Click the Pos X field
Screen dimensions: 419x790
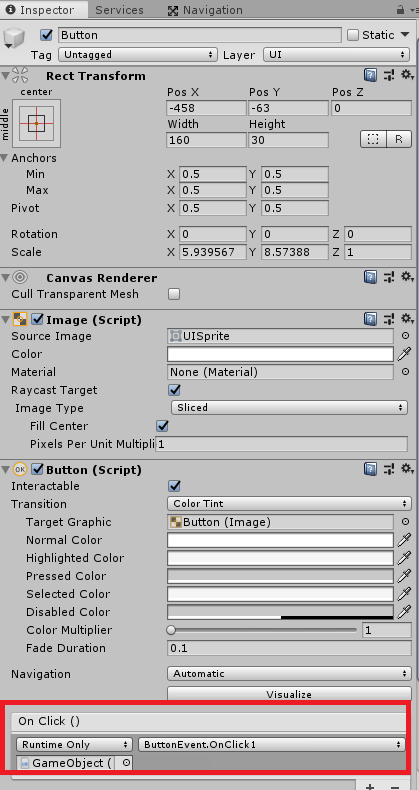206,108
